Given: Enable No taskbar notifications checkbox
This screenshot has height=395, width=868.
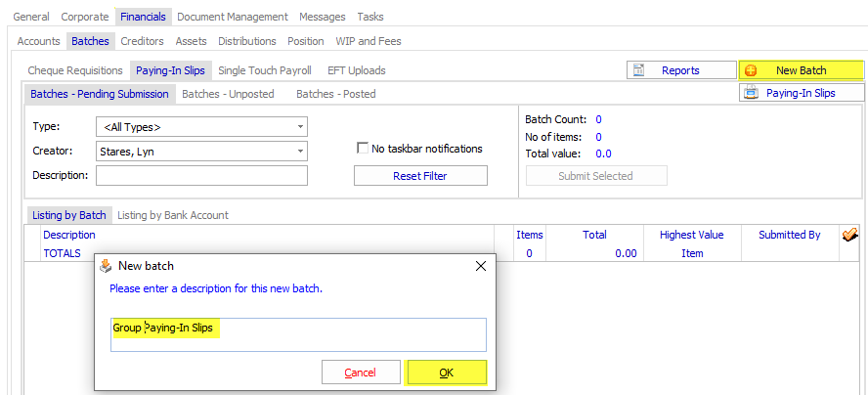Looking at the screenshot, I should [363, 149].
